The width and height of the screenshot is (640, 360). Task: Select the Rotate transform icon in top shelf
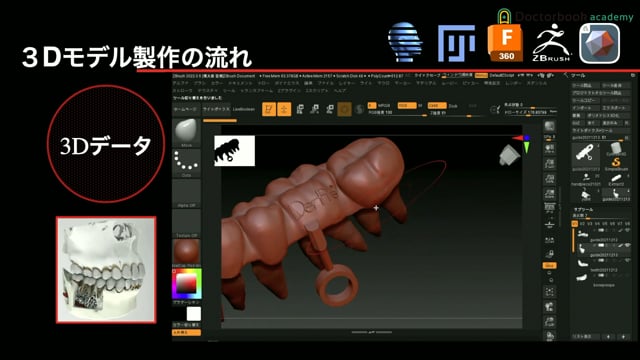329,109
